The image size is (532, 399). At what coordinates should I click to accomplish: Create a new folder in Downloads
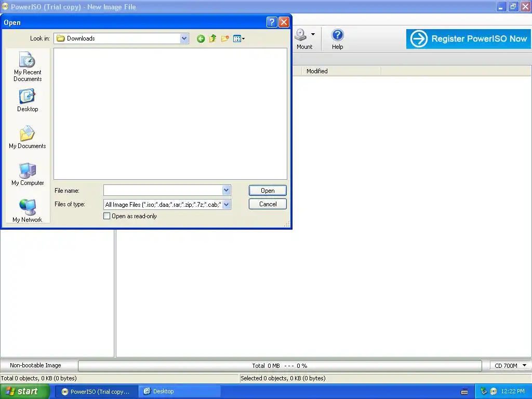click(224, 38)
